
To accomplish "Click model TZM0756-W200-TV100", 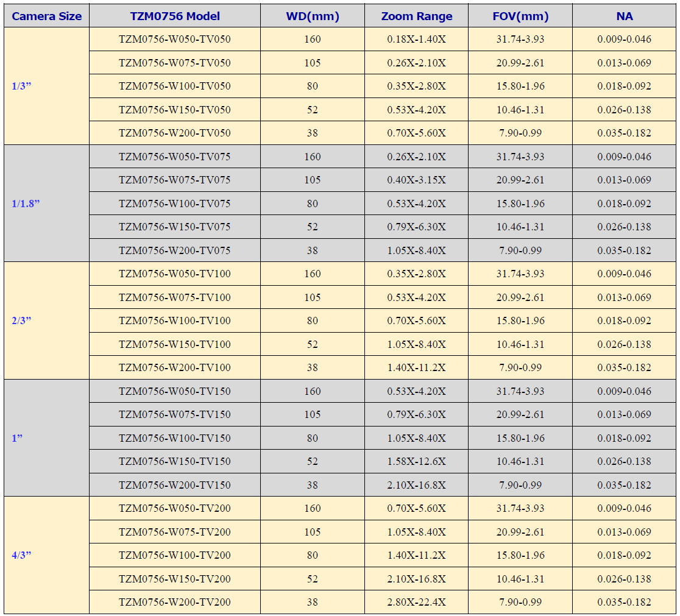I will click(175, 368).
